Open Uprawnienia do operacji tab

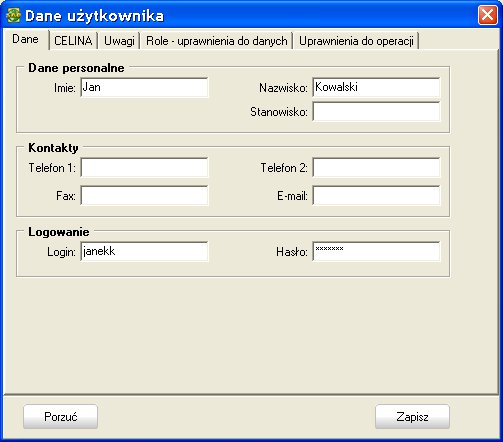click(356, 41)
